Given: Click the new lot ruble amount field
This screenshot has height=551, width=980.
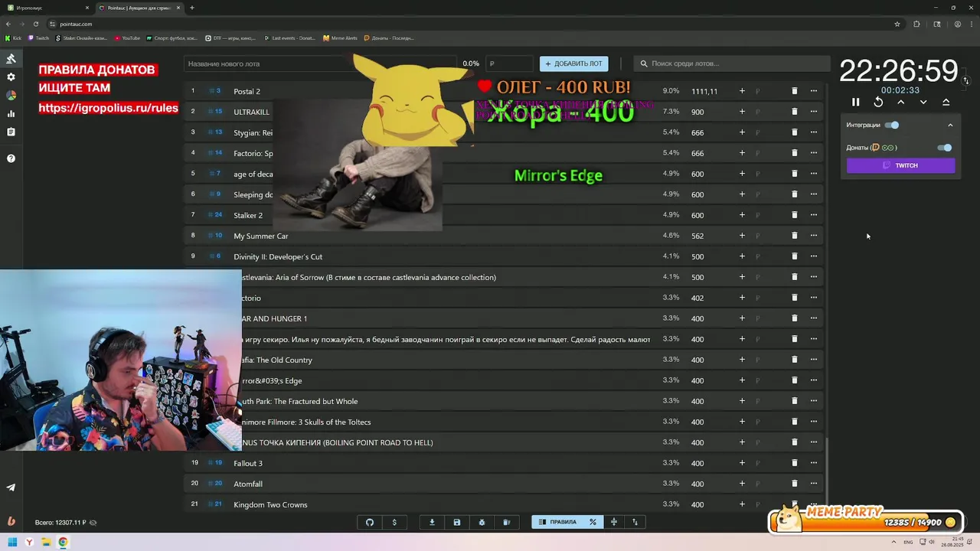Looking at the screenshot, I should click(x=509, y=64).
